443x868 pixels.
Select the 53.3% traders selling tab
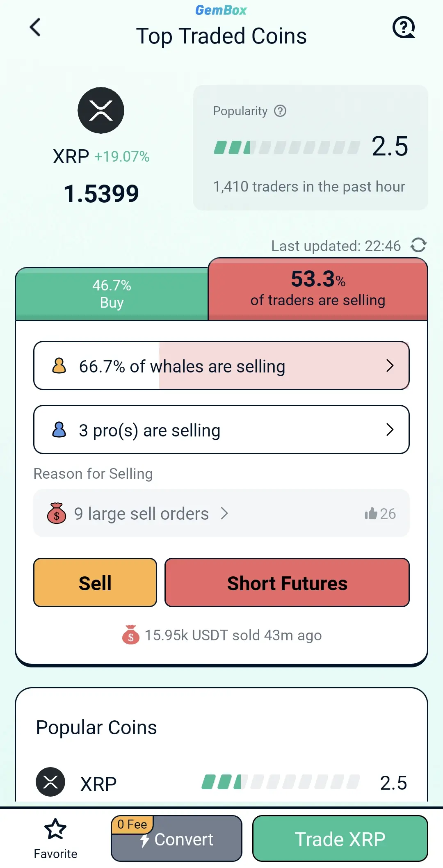point(318,289)
